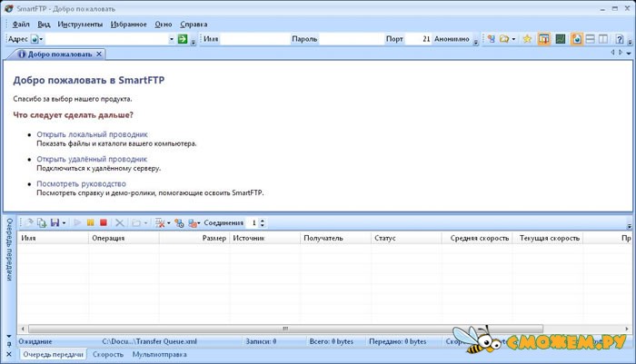This screenshot has width=636, height=364.
Task: Click the queue folder icon
Action: click(x=136, y=222)
